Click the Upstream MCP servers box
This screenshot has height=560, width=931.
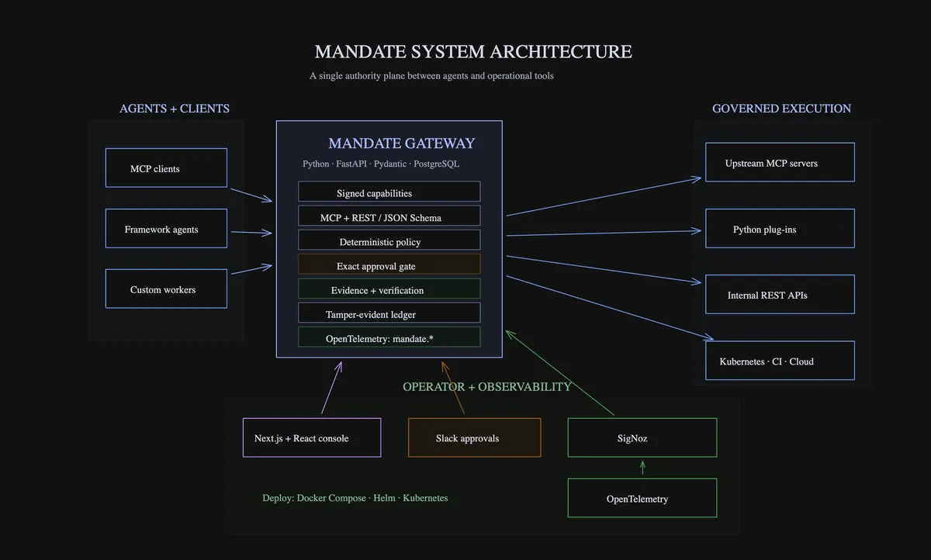(780, 162)
